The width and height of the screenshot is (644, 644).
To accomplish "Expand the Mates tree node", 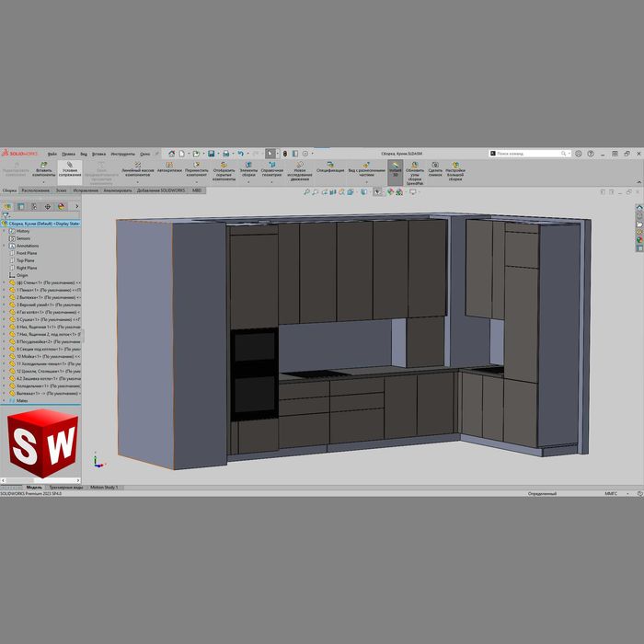I will 4,400.
